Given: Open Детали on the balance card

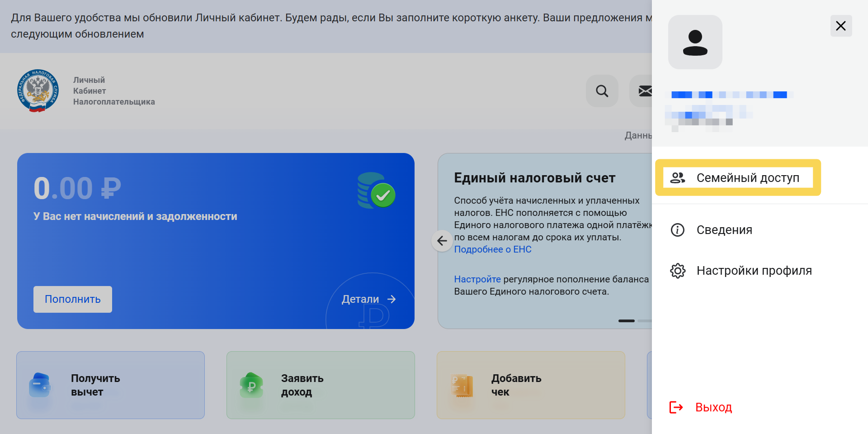Looking at the screenshot, I should tap(369, 299).
